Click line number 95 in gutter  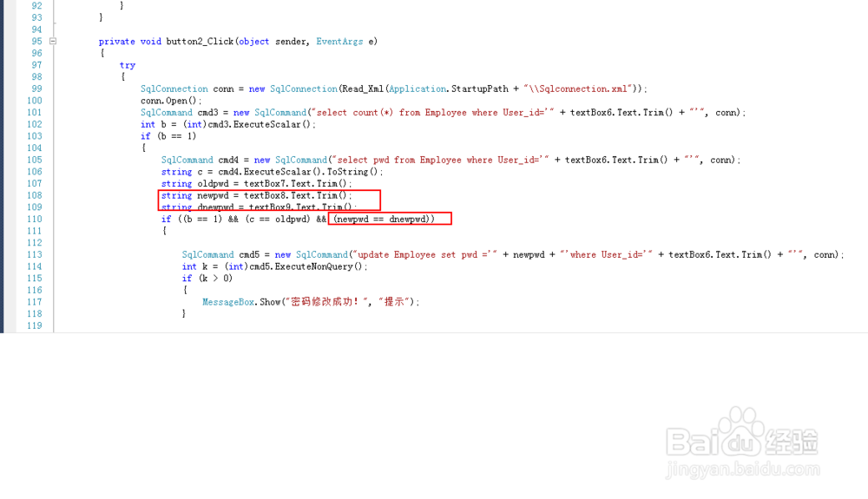[x=36, y=42]
